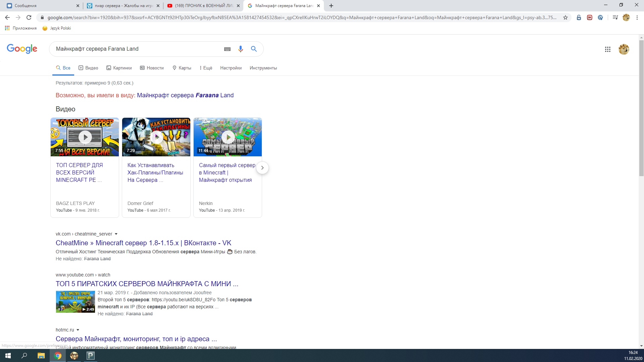Open 'ТОП 5 ПИРАТСКИХ СЕРВЕРОВ' result
Viewport: 644px width, 362px height.
point(147,284)
